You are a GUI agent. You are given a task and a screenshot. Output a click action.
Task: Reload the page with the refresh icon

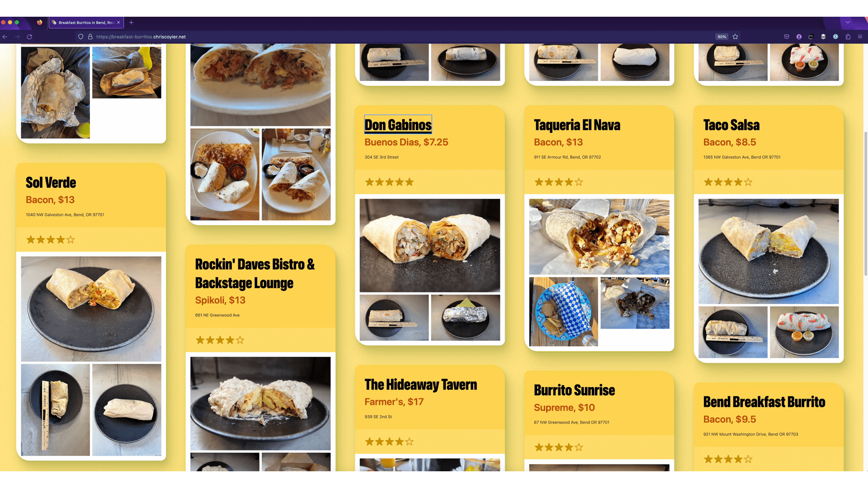click(x=29, y=37)
